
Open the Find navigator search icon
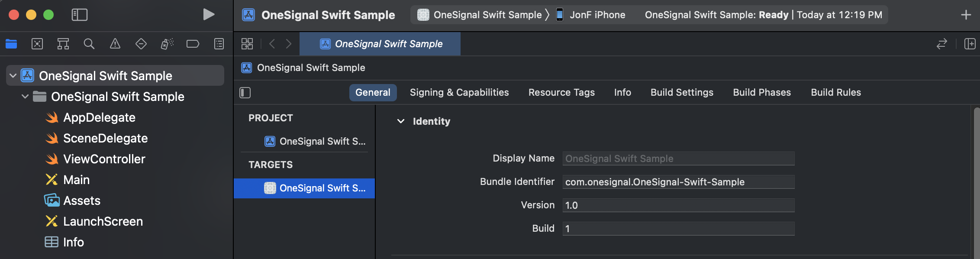point(89,44)
